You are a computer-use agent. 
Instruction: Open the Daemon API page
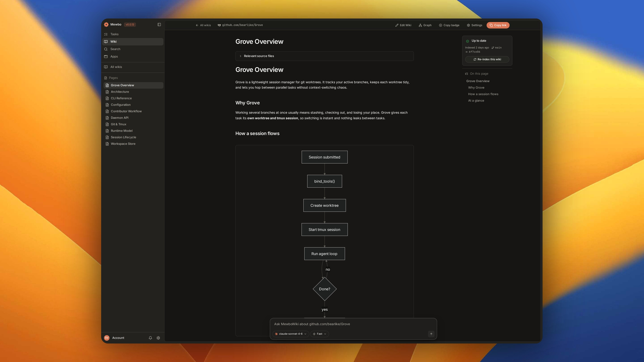(x=133, y=118)
